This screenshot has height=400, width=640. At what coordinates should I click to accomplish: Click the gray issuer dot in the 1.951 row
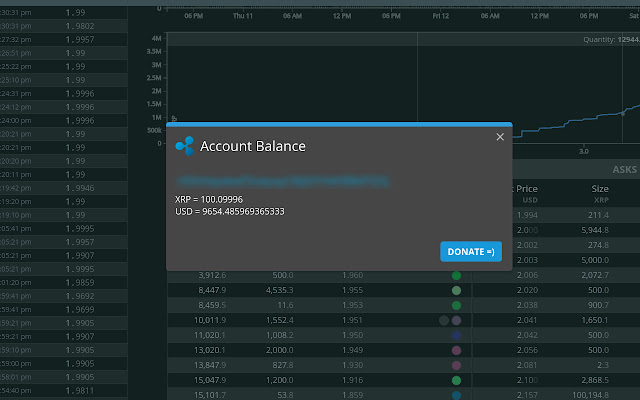pyautogui.click(x=444, y=320)
